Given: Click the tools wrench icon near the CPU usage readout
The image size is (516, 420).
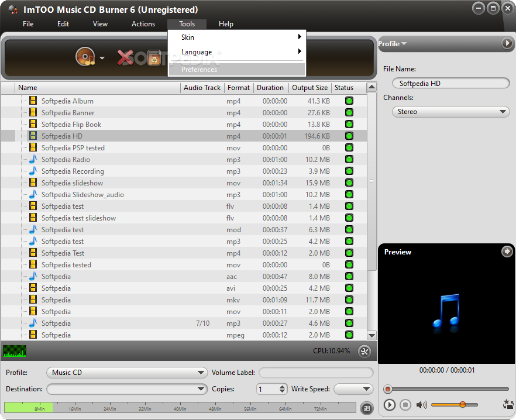Looking at the screenshot, I should coord(364,351).
